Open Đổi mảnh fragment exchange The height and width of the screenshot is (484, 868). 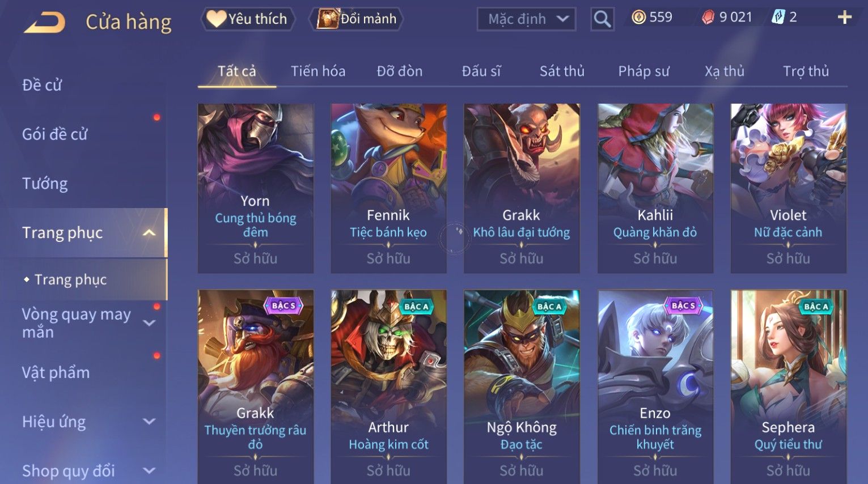click(357, 19)
